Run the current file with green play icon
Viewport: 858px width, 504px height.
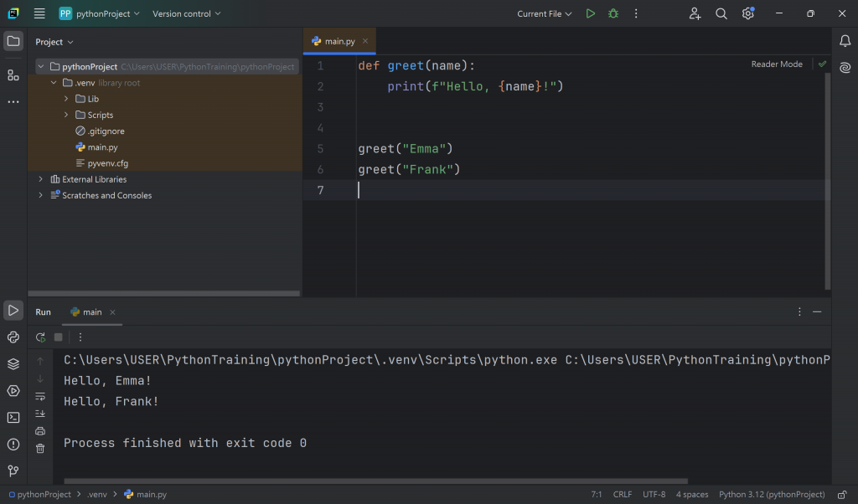[591, 13]
